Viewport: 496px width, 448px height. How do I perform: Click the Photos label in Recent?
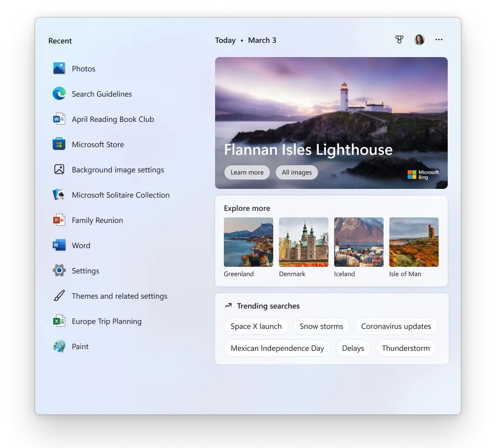(x=83, y=69)
